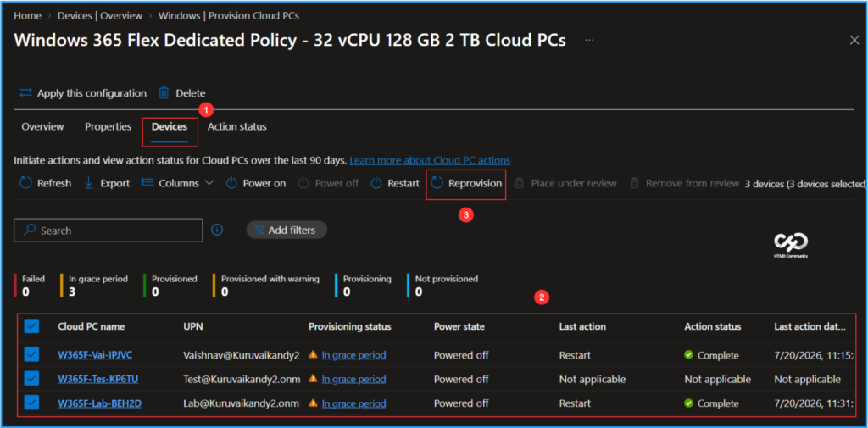
Task: Click Apply this configuration
Action: (x=83, y=93)
